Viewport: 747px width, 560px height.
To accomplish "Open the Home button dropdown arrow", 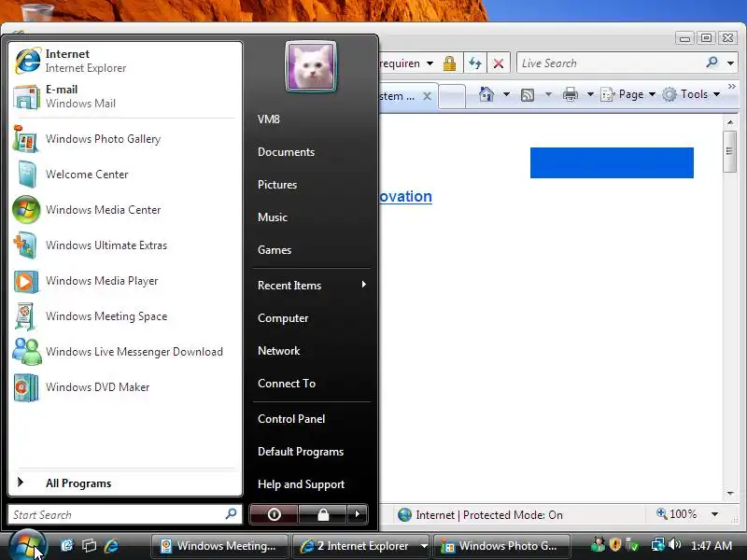I will (x=506, y=94).
